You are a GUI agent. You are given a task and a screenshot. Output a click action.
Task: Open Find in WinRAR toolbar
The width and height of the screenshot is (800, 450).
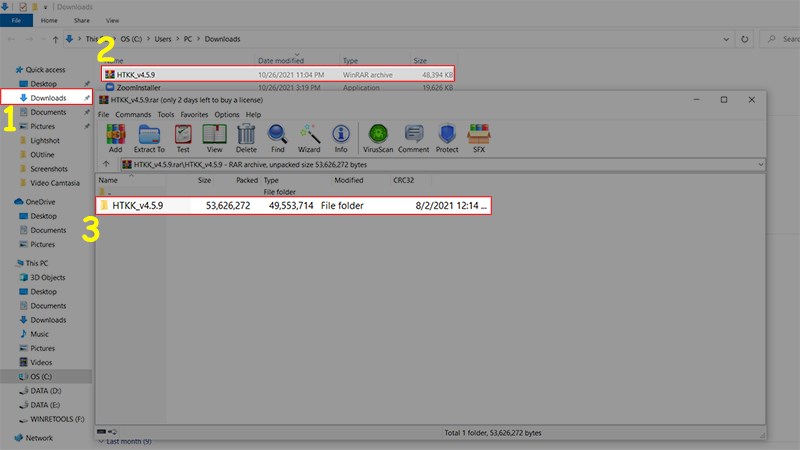click(x=278, y=138)
